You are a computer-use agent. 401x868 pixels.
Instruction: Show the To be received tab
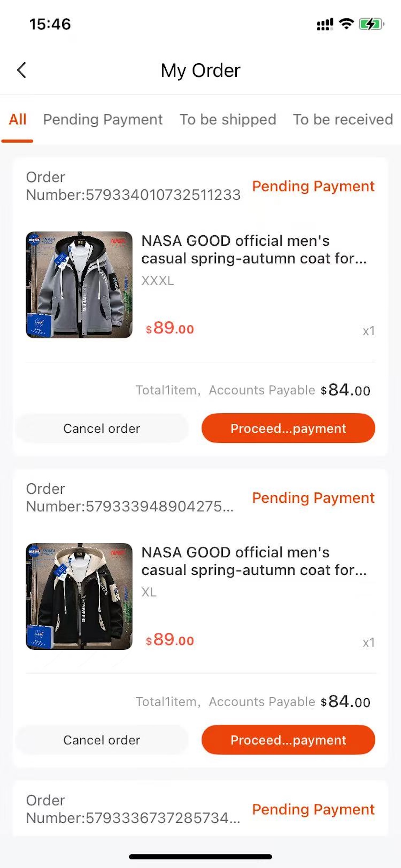point(343,119)
